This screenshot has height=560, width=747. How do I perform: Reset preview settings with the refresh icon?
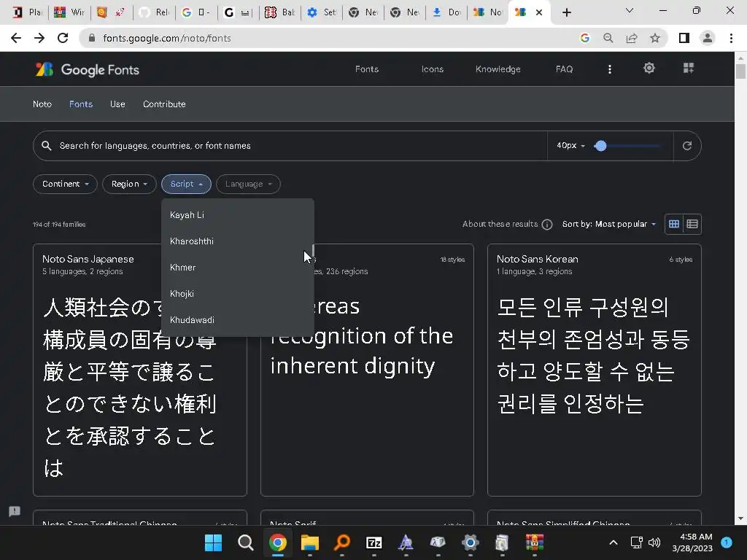(x=686, y=146)
